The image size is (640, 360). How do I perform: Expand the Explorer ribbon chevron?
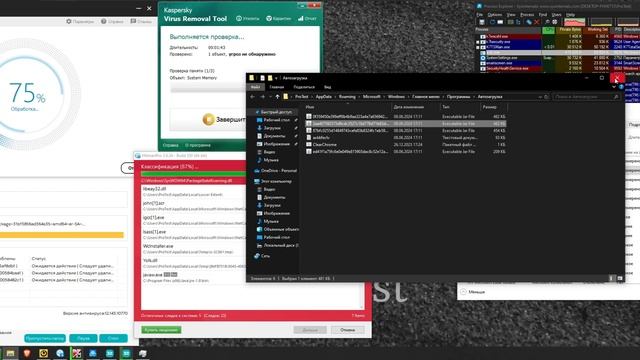tap(614, 87)
